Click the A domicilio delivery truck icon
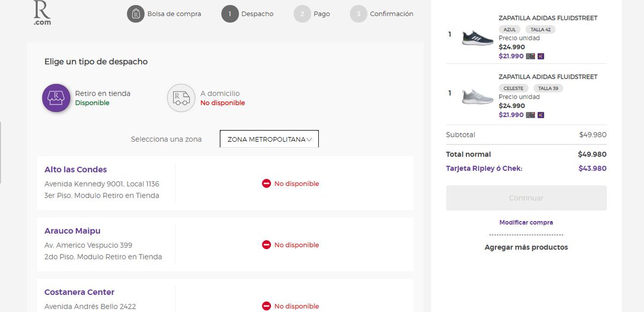The height and width of the screenshot is (312, 644). pos(181,98)
